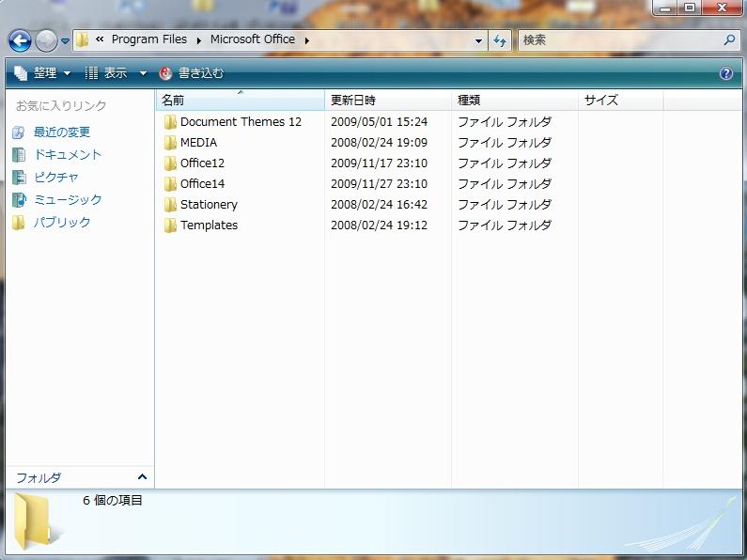This screenshot has width=747, height=560.
Task: Click the 最近の変更 icon
Action: point(18,132)
